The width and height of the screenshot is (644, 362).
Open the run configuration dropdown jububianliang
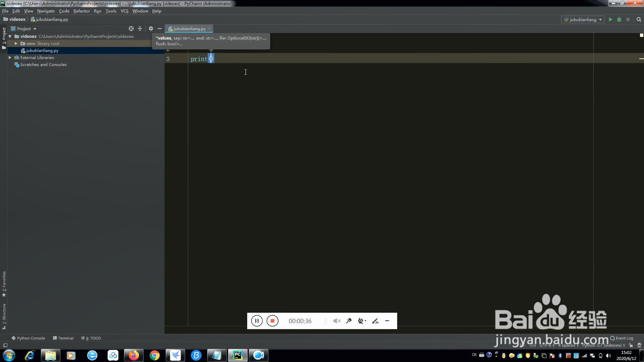pos(583,19)
